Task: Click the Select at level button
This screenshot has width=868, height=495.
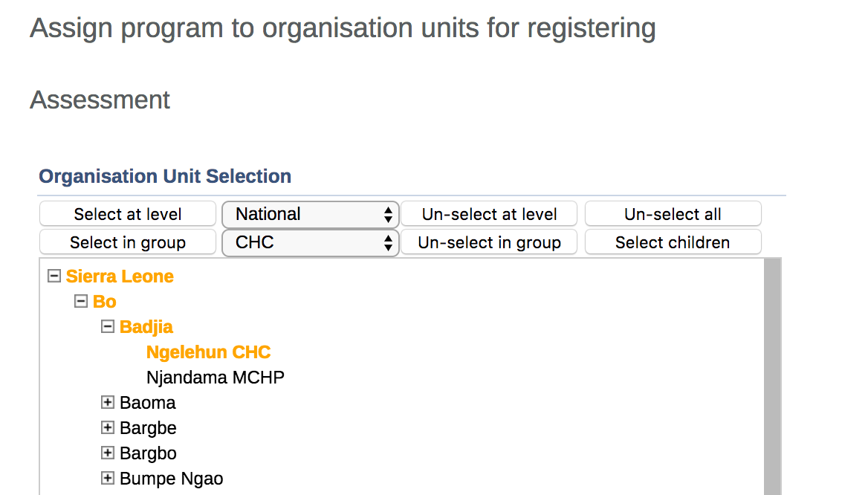Action: [128, 214]
